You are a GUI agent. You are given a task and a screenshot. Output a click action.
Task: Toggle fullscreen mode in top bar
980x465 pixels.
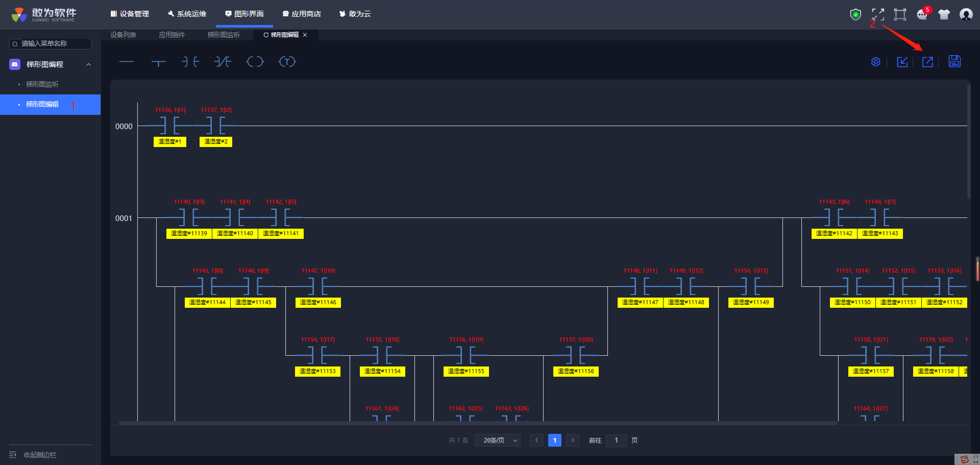pyautogui.click(x=878, y=14)
